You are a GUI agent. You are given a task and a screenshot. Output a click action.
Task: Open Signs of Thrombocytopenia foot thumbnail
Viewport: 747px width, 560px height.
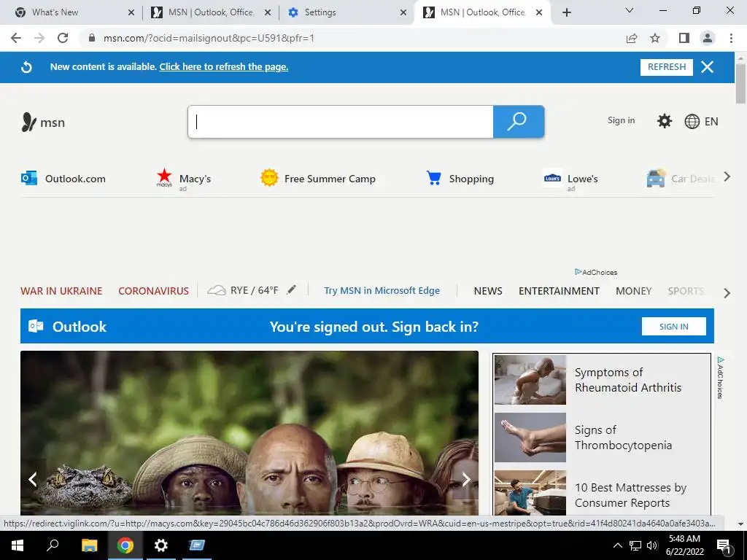530,437
